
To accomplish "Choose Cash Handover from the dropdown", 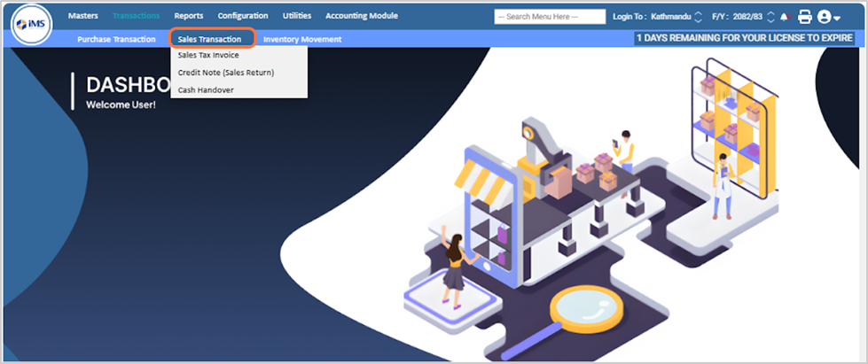I will click(x=206, y=89).
